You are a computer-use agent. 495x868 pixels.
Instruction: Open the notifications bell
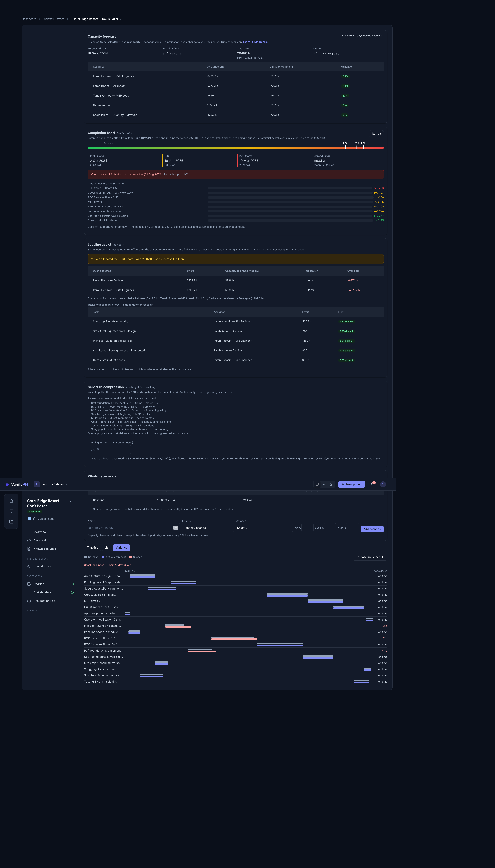(x=372, y=484)
